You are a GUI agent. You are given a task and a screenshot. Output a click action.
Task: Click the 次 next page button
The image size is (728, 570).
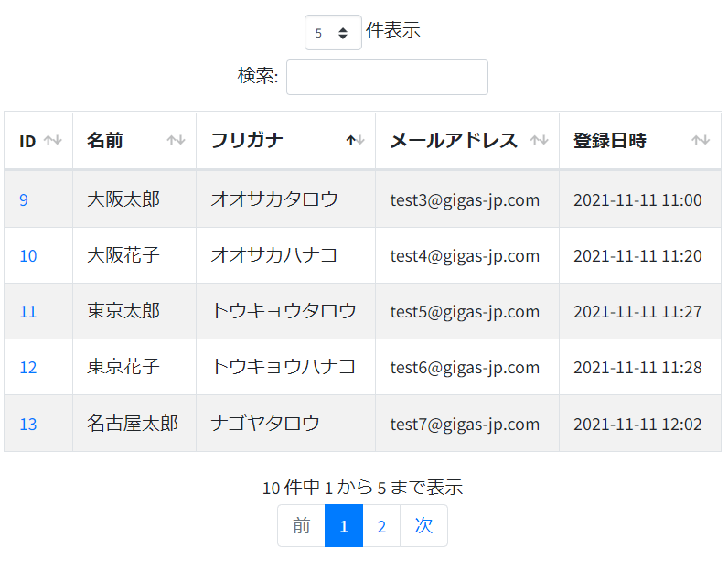pos(423,526)
